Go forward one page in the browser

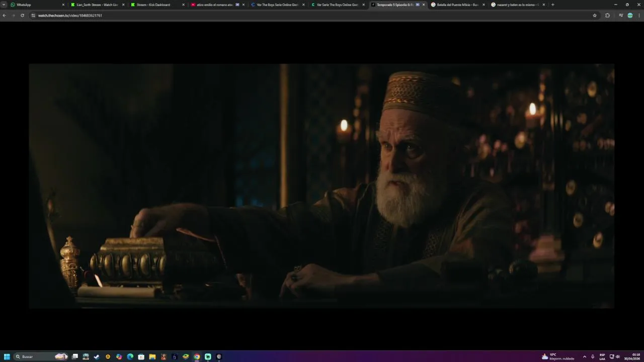point(13,16)
